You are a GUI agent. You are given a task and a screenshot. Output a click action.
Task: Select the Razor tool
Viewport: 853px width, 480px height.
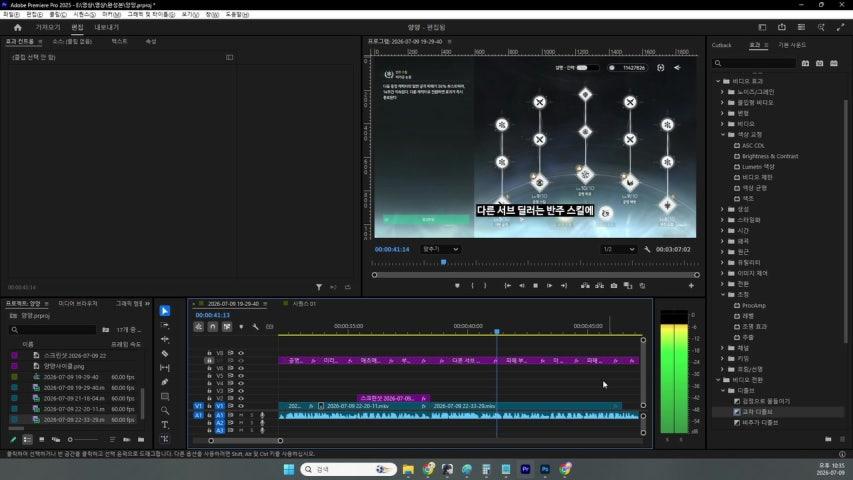(x=165, y=354)
